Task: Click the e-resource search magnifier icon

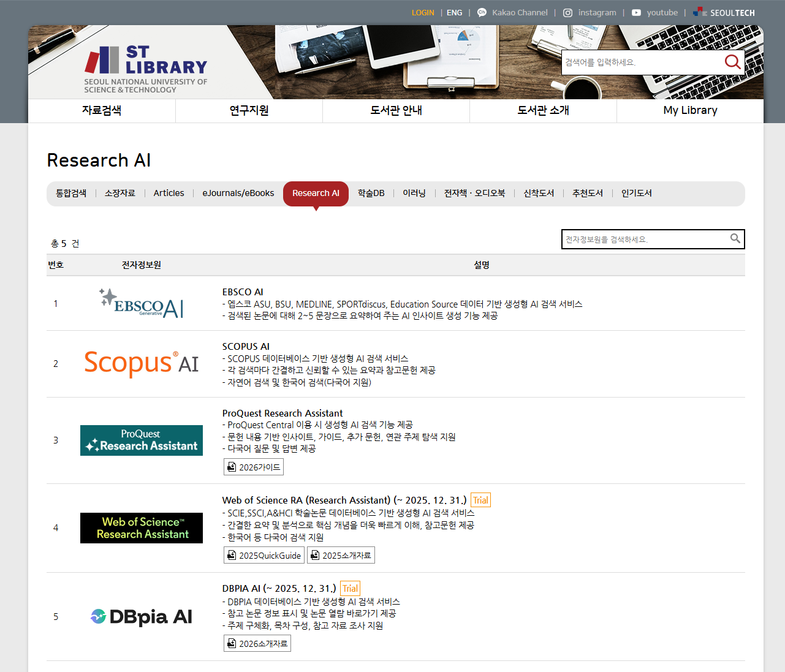Action: tap(735, 239)
